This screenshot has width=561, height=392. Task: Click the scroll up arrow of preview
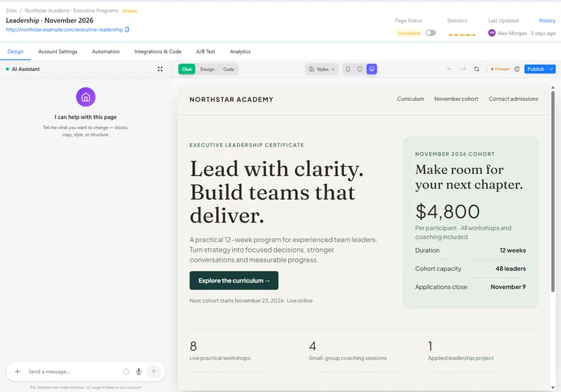553,87
